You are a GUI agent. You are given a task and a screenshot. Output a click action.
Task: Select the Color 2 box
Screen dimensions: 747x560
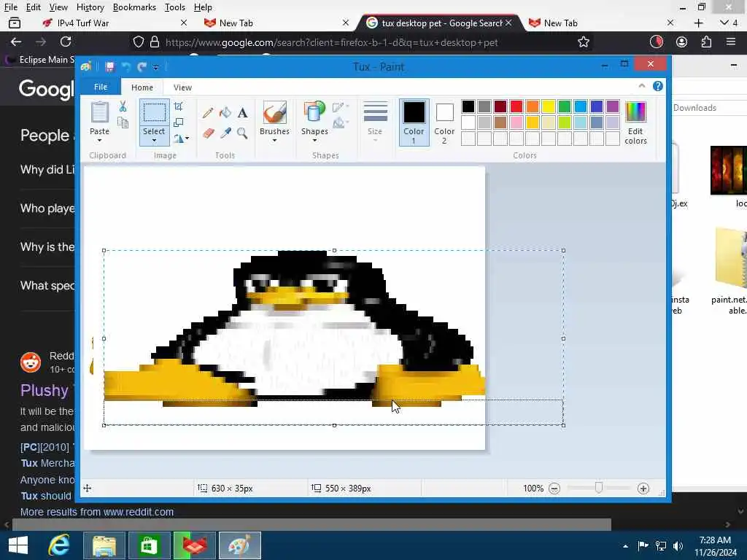point(444,122)
